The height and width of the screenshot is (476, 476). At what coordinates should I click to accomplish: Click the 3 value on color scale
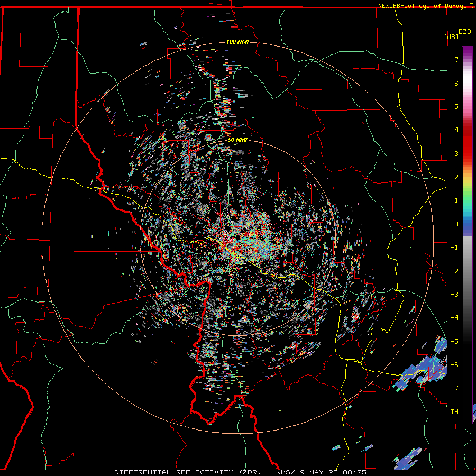[456, 153]
